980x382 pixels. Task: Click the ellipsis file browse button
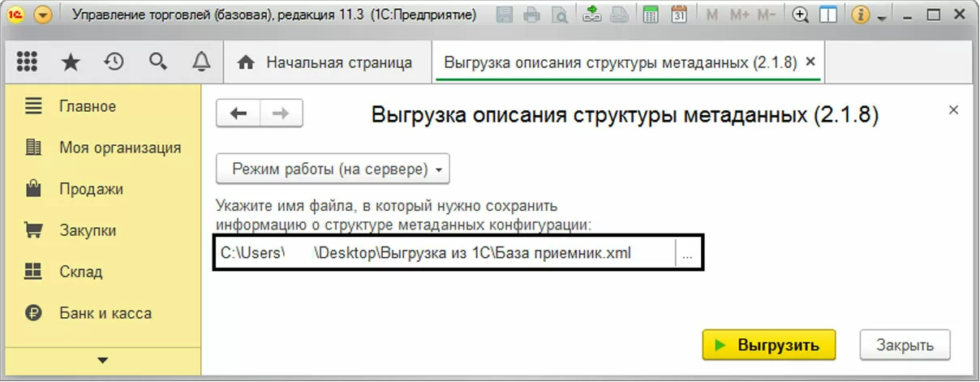pyautogui.click(x=688, y=254)
